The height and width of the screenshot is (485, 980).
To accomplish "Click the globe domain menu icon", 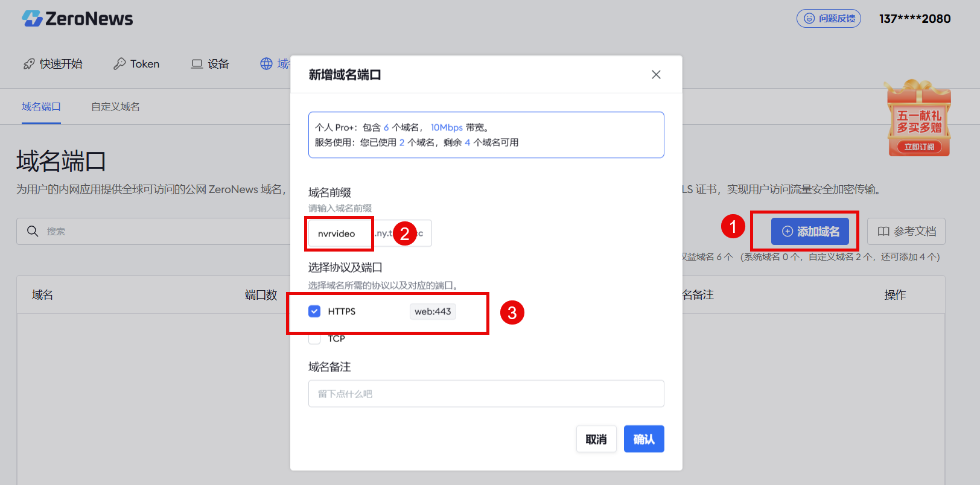I will point(266,64).
